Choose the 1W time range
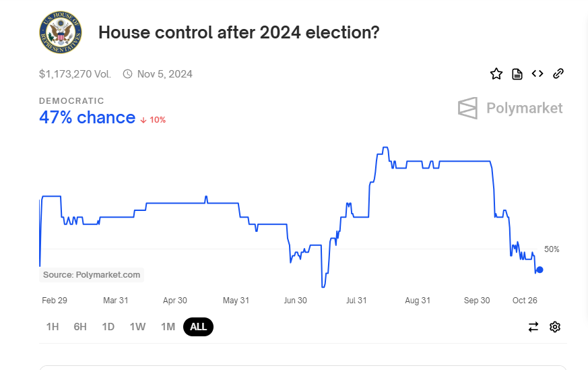The height and width of the screenshot is (370, 588). 137,327
